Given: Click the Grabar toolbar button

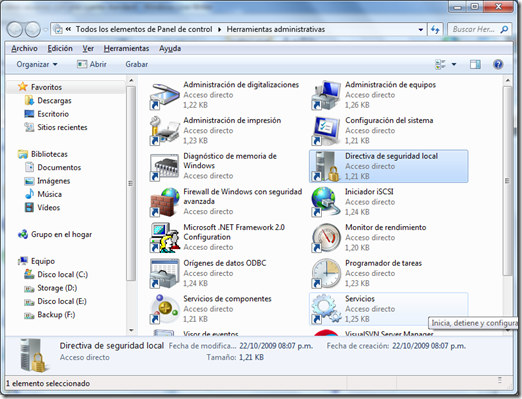Looking at the screenshot, I should tap(137, 64).
